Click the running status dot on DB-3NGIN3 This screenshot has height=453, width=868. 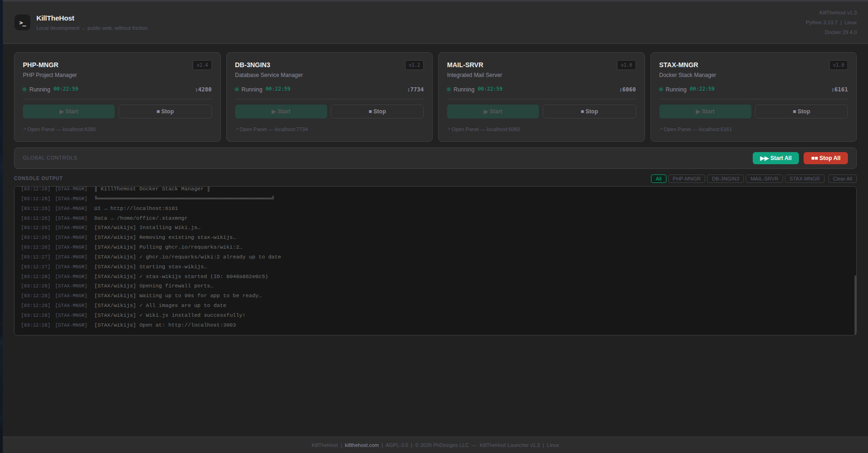pos(237,89)
